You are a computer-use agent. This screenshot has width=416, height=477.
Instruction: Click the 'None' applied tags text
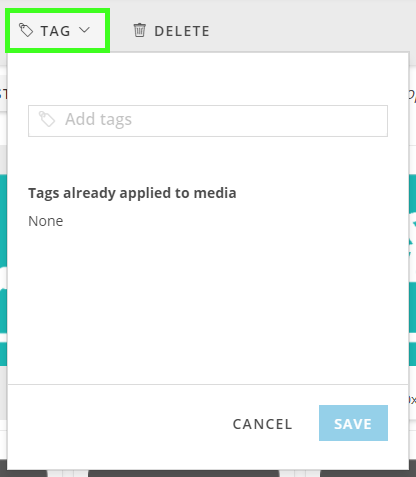pos(46,221)
